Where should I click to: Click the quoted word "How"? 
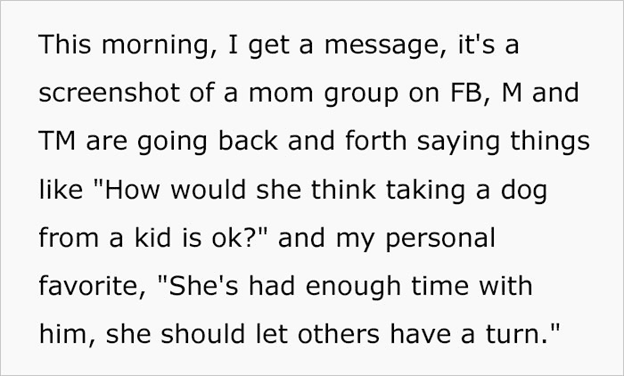point(133,190)
